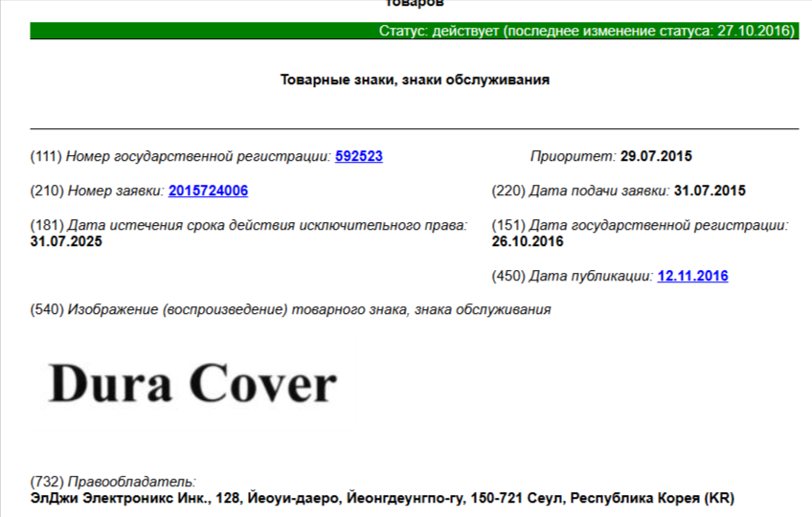The height and width of the screenshot is (517, 812).
Task: Click application filing date 31.07.2015
Action: coord(710,191)
